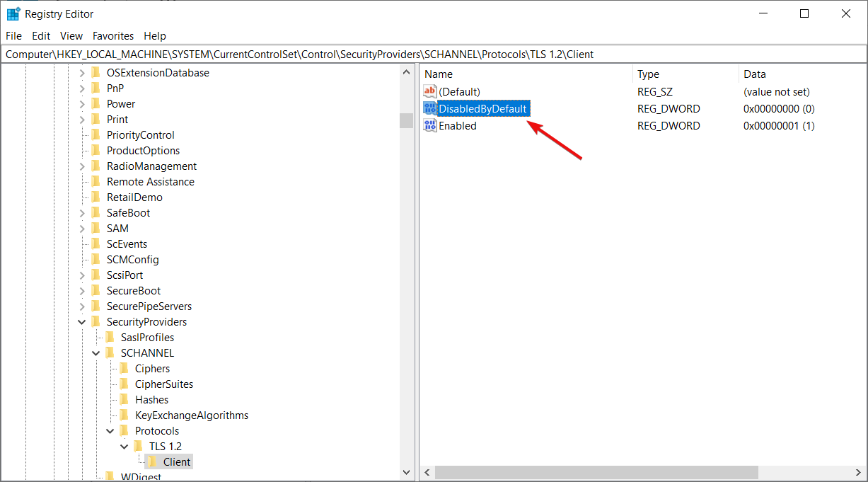
Task: Select the Enabled DWORD value icon
Action: [x=430, y=125]
